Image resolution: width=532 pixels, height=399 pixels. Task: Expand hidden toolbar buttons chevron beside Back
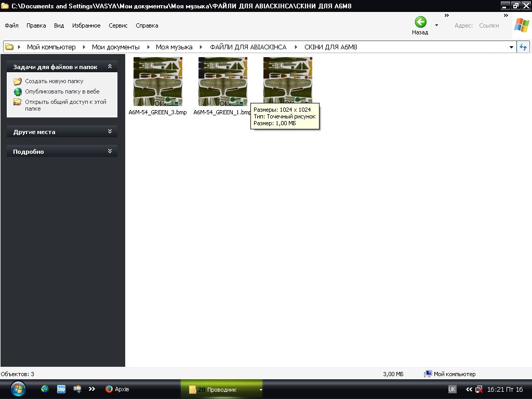pos(446,15)
